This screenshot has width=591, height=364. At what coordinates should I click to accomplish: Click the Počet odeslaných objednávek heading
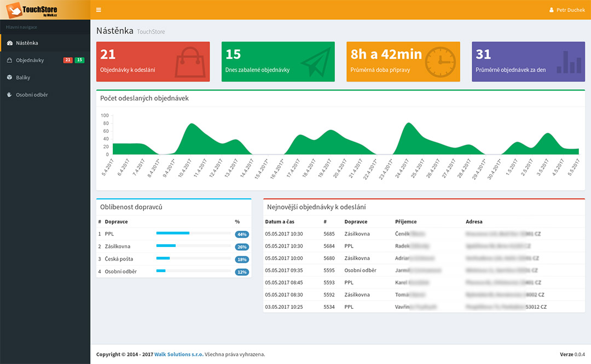(144, 98)
